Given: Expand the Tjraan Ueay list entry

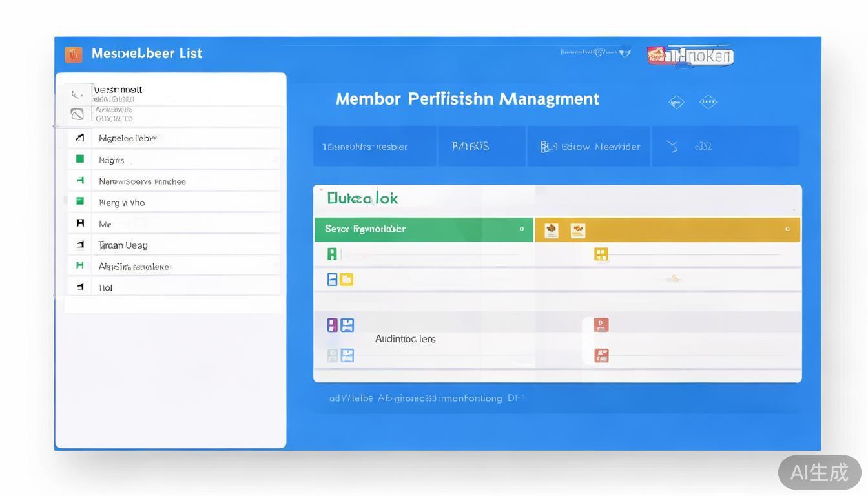Looking at the screenshot, I should 123,245.
